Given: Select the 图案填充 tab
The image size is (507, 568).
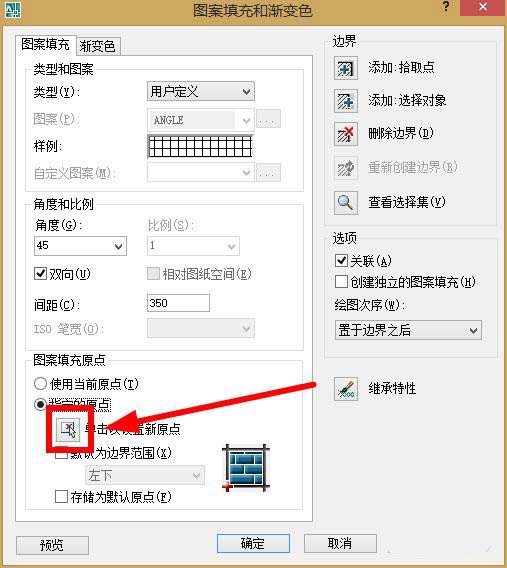Looking at the screenshot, I should coord(46,45).
